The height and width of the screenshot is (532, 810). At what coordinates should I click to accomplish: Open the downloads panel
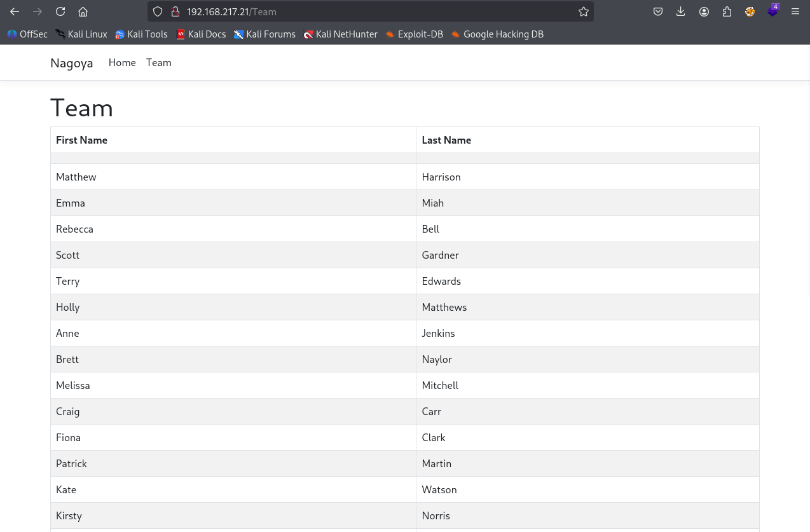[x=681, y=11]
